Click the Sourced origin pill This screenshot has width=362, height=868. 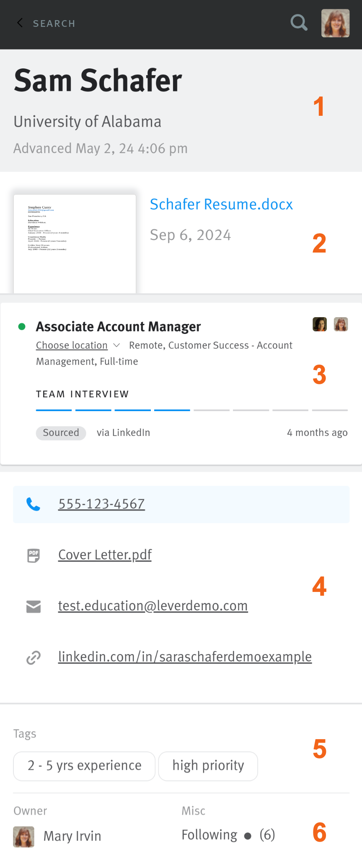pyautogui.click(x=61, y=433)
